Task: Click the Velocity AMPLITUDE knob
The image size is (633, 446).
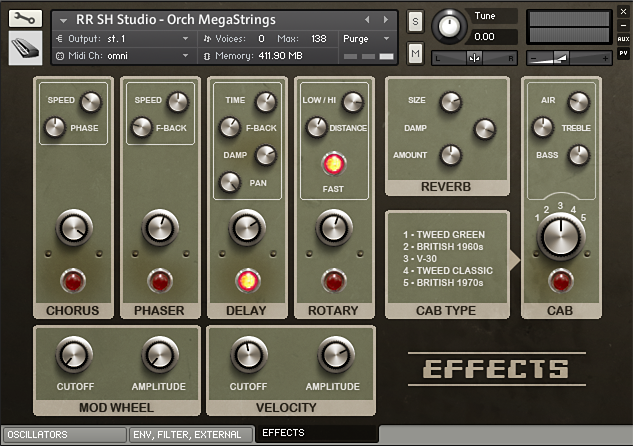Action: coord(336,355)
